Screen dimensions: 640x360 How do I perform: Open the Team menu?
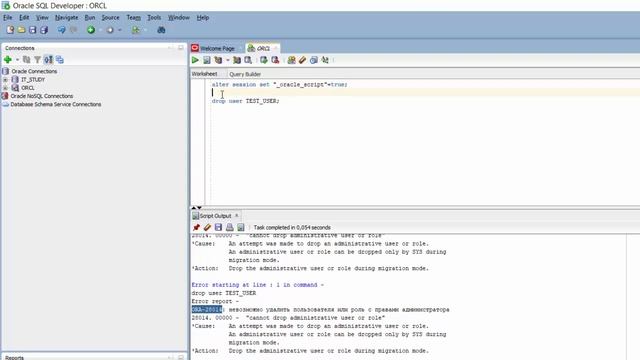(133, 18)
